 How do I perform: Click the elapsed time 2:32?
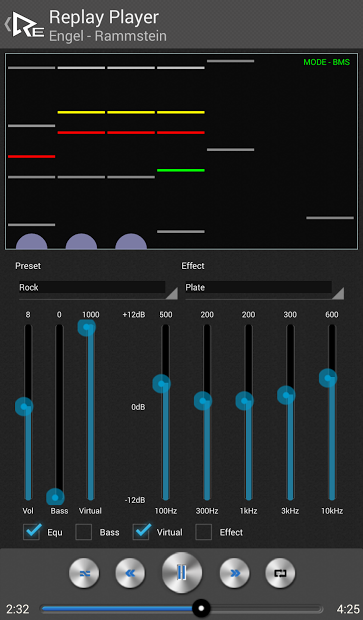(x=18, y=609)
